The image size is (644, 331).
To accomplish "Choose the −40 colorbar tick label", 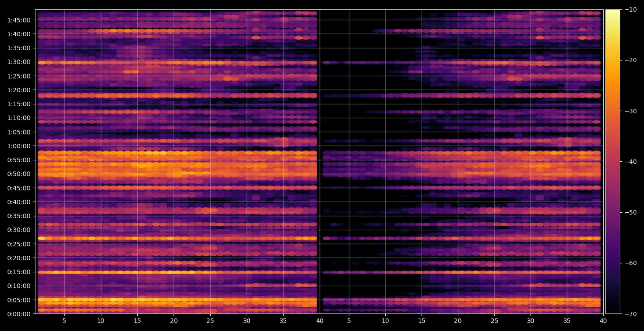I will (x=631, y=162).
